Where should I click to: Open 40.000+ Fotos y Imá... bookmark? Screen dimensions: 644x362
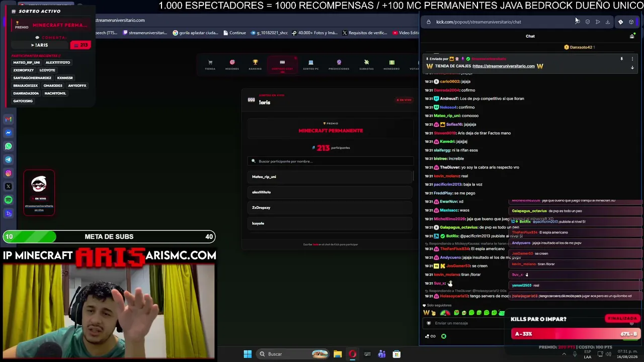point(314,33)
